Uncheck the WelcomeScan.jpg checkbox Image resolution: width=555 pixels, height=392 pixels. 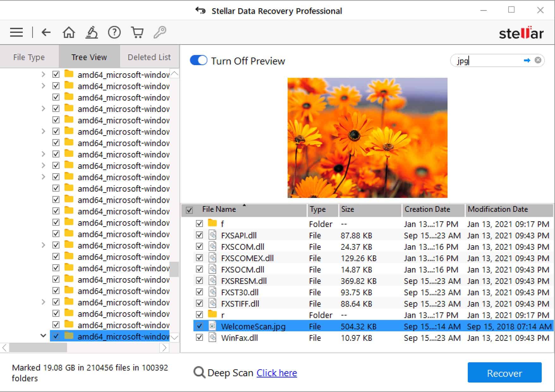199,326
